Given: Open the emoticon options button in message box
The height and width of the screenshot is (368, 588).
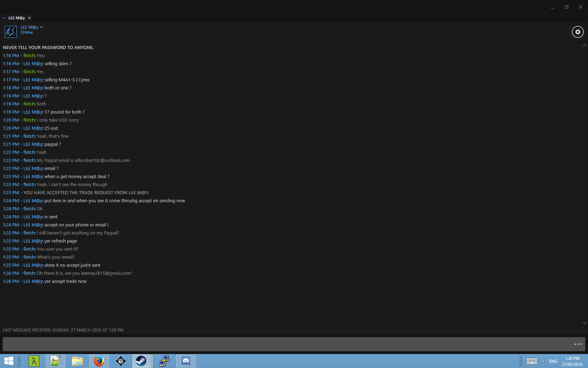Looking at the screenshot, I should (578, 344).
